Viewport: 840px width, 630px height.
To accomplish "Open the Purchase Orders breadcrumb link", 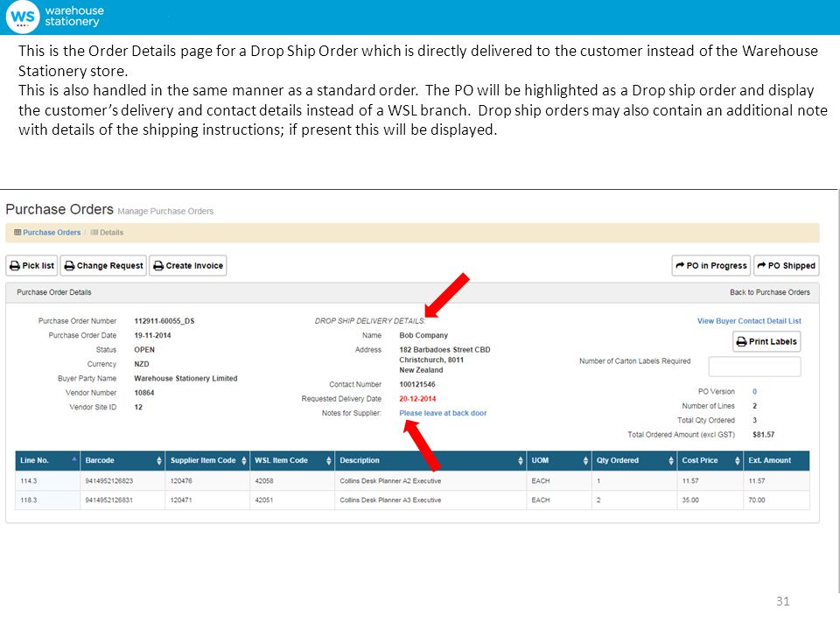I will pos(52,233).
